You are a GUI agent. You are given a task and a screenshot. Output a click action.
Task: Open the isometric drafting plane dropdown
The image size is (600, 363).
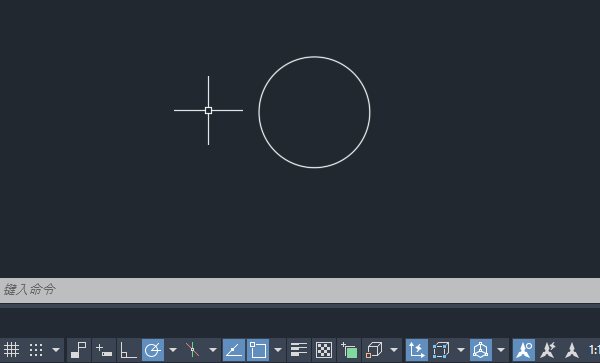(213, 350)
